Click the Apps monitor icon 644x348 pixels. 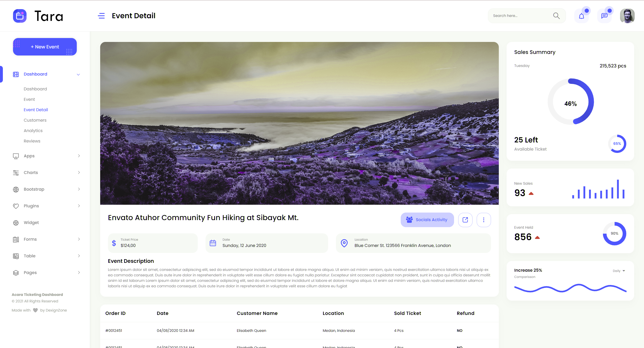[x=16, y=156]
